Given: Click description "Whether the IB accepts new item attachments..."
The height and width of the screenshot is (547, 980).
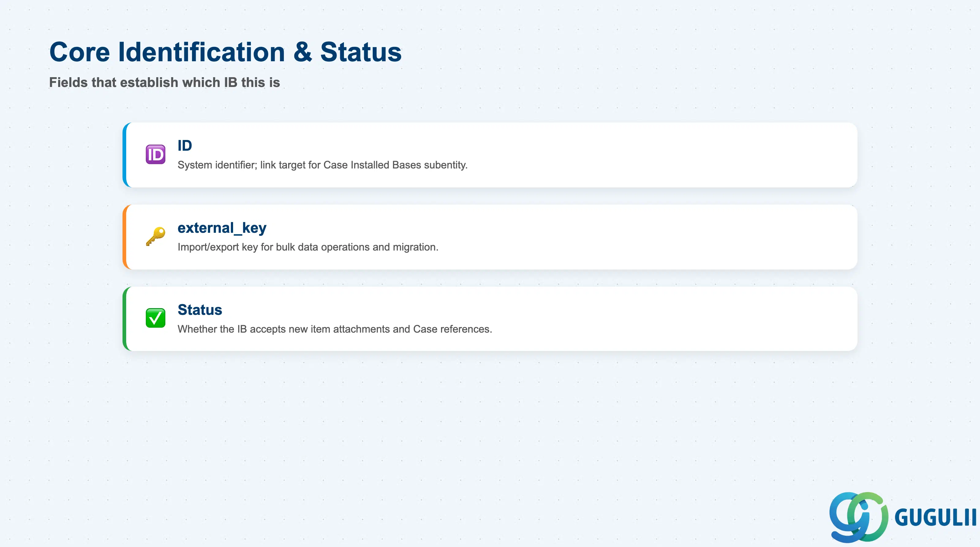Looking at the screenshot, I should coord(335,329).
